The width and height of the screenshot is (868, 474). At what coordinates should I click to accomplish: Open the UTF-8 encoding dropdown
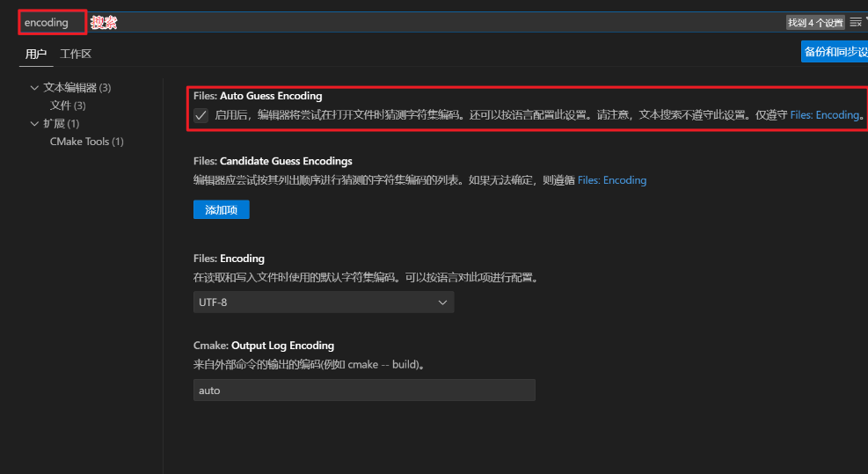pyautogui.click(x=324, y=302)
